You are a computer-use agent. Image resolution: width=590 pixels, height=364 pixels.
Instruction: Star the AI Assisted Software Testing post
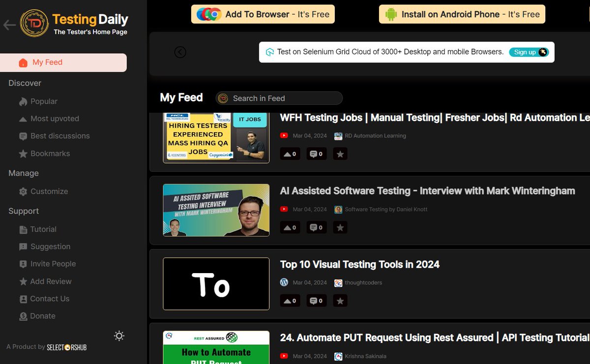[x=340, y=227]
